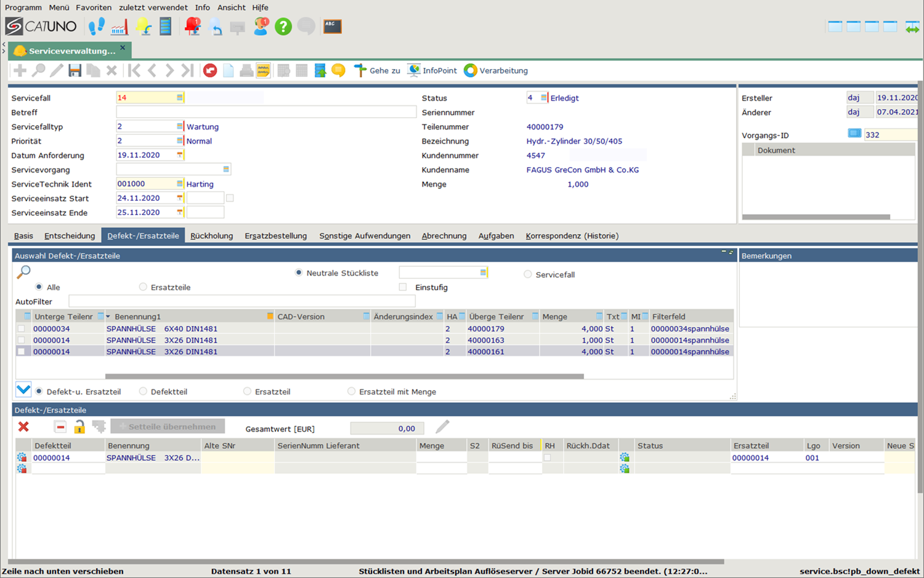Click the blackboard ABC icon
The height and width of the screenshot is (578, 924).
click(x=332, y=26)
